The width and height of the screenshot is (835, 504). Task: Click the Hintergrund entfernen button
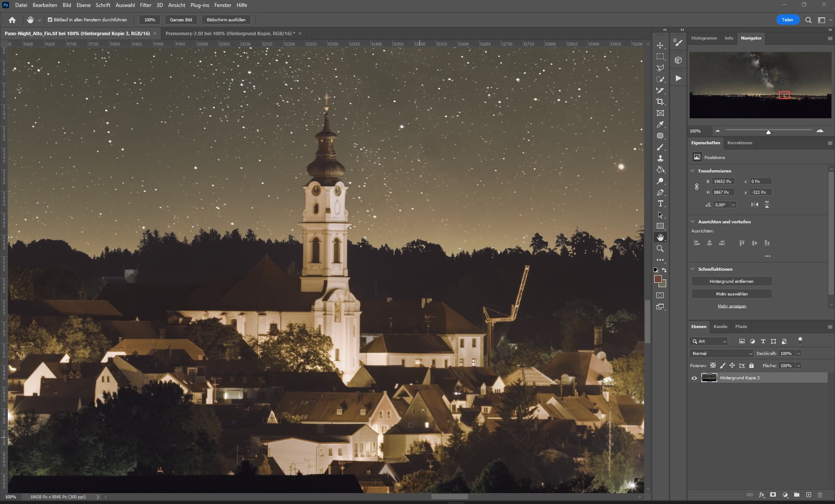(731, 282)
